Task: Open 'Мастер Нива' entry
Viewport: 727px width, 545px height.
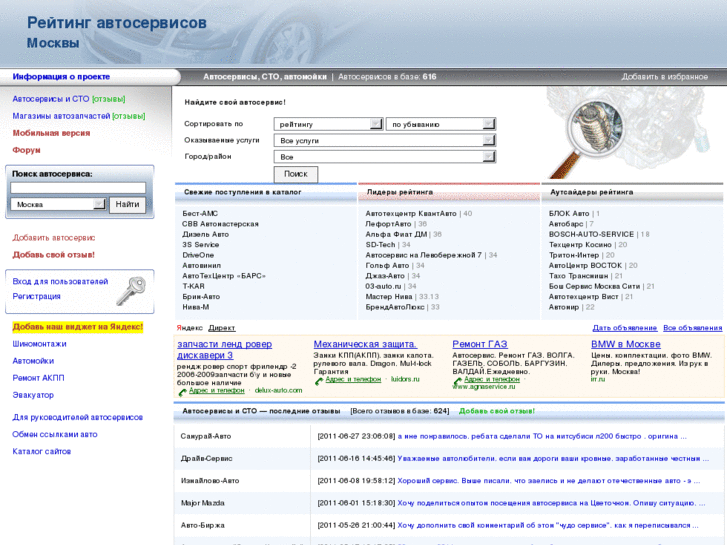Action: pyautogui.click(x=389, y=296)
